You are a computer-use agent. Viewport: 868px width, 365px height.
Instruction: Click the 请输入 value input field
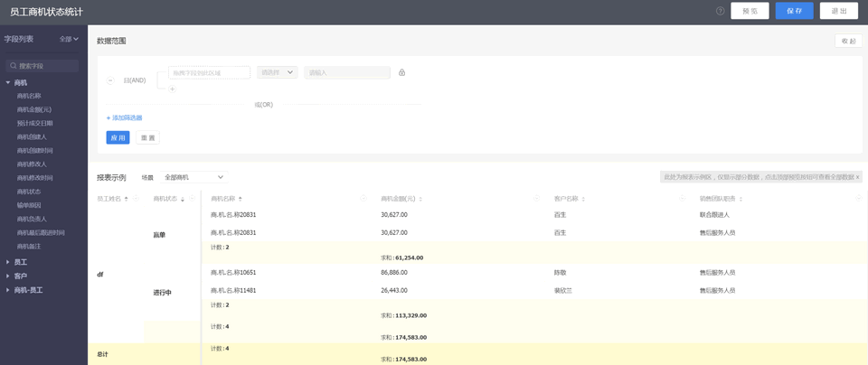coord(347,72)
